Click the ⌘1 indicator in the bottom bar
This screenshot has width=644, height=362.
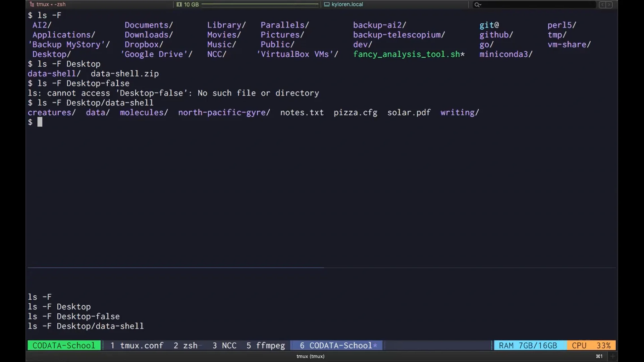600,356
